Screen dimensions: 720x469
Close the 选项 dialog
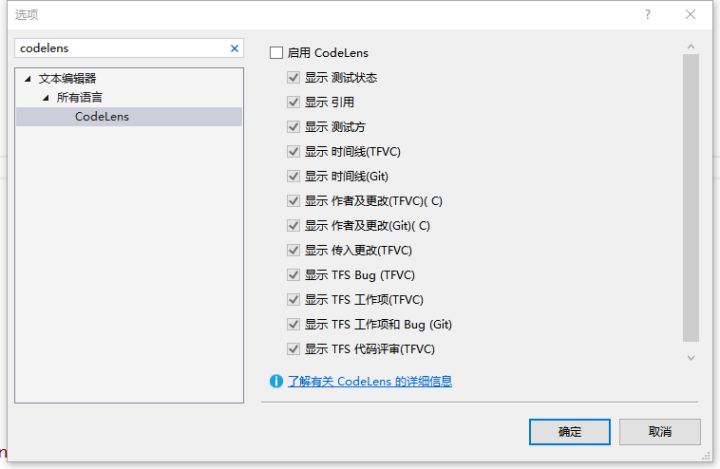[691, 15]
